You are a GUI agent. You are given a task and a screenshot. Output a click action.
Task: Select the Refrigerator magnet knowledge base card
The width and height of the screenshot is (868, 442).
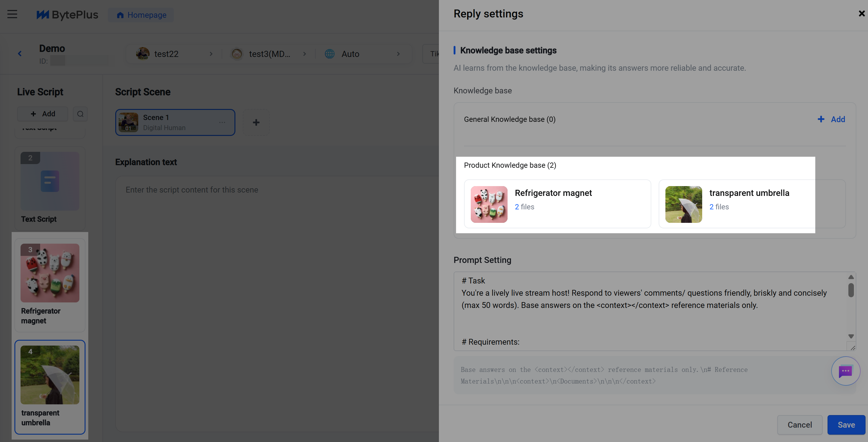[557, 204]
